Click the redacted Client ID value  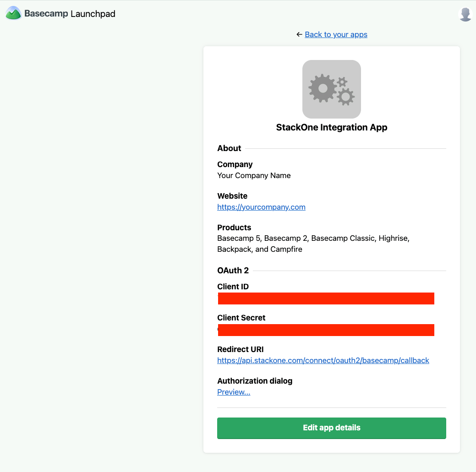326,298
